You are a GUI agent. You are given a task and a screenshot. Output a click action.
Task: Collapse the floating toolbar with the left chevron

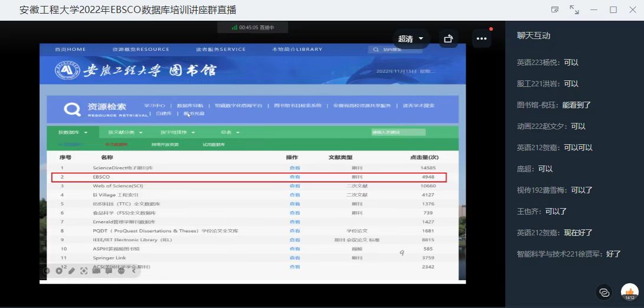coord(133,271)
